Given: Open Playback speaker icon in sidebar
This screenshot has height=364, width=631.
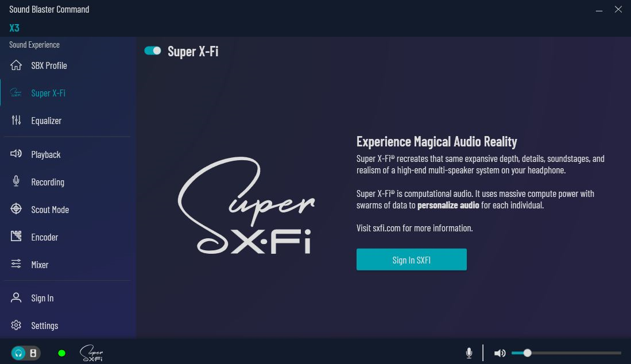Looking at the screenshot, I should (x=16, y=154).
